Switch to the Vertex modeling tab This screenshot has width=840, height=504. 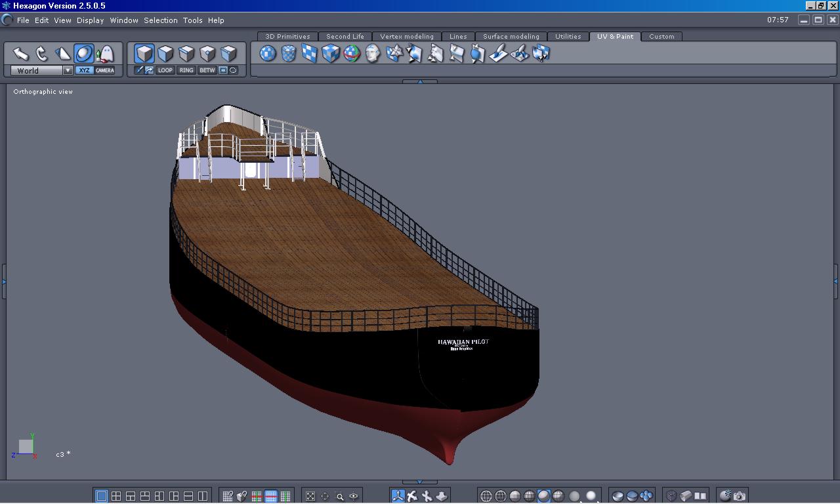(407, 37)
